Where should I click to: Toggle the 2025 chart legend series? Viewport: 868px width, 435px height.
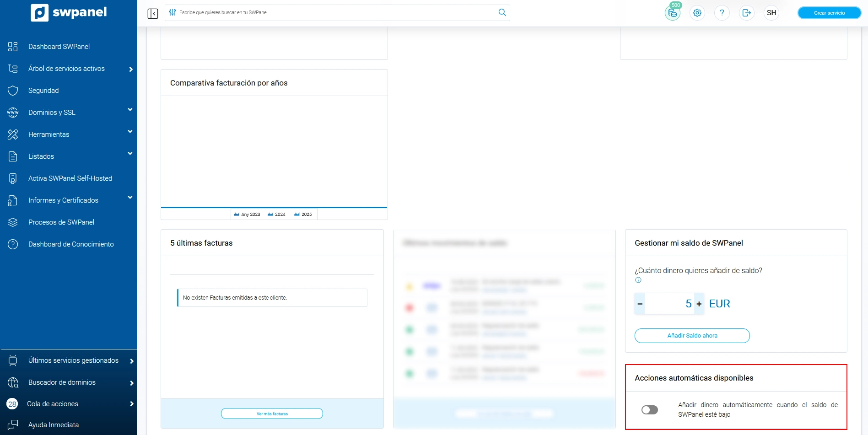pos(303,214)
